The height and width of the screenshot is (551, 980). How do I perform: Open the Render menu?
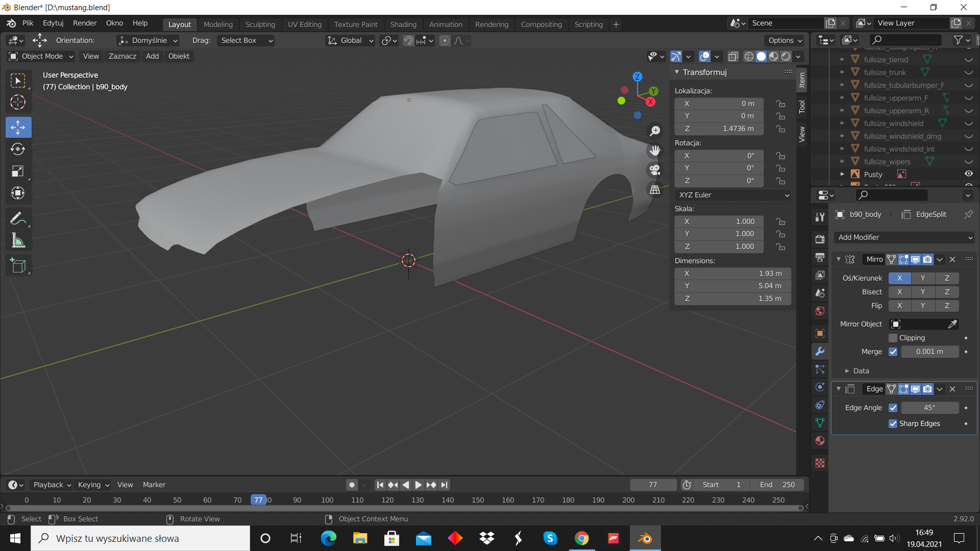coord(85,23)
